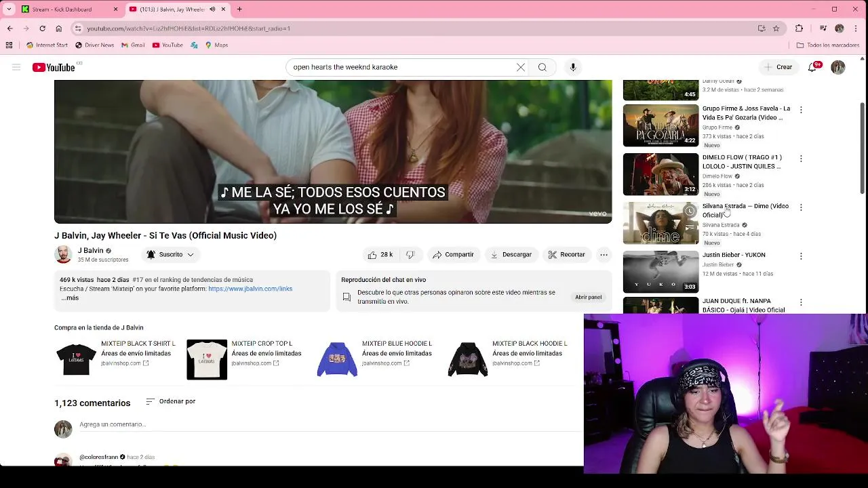Open MIXTEIP BLACK T-SHIRT L product

coord(116,358)
